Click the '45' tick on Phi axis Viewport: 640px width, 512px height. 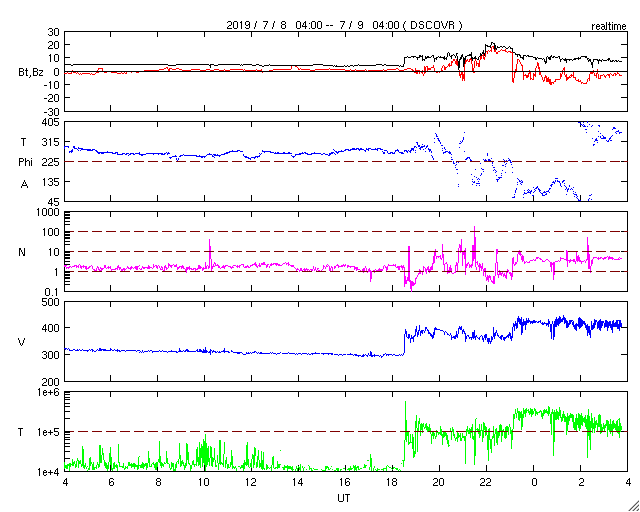pos(54,202)
